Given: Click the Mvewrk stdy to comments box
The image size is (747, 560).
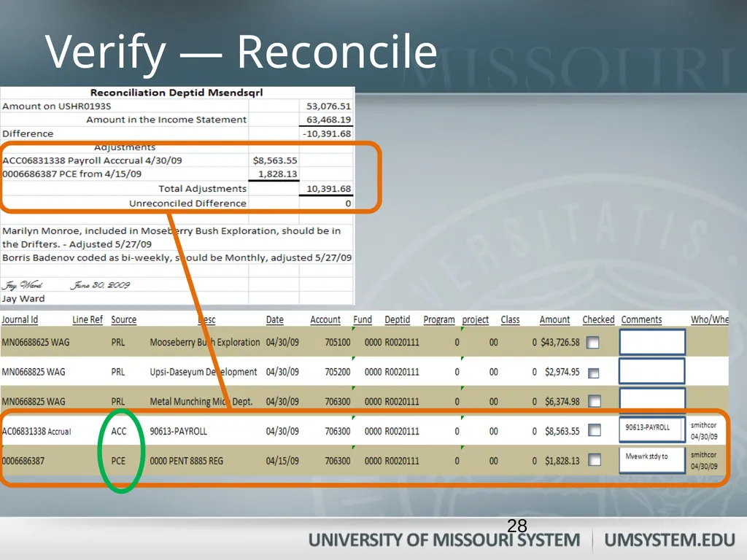Looking at the screenshot, I should coord(651,459).
